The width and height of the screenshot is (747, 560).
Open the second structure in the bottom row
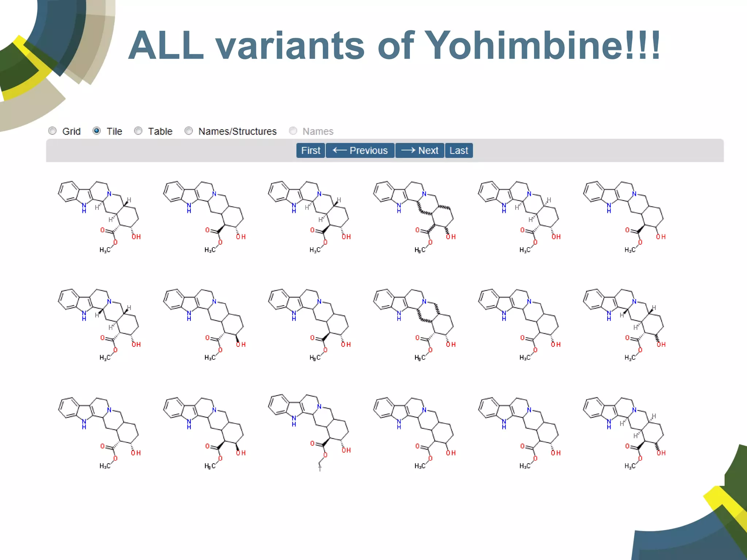pyautogui.click(x=204, y=433)
